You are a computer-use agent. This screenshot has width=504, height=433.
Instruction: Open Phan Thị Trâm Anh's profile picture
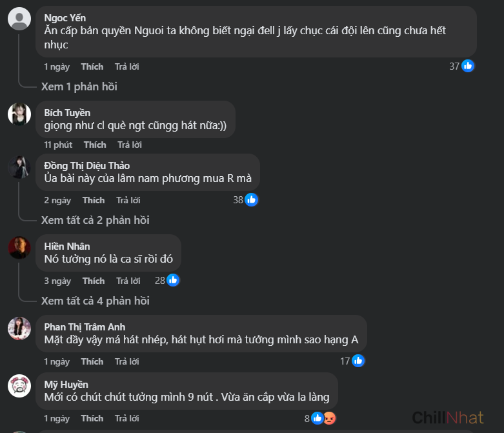[x=19, y=328]
